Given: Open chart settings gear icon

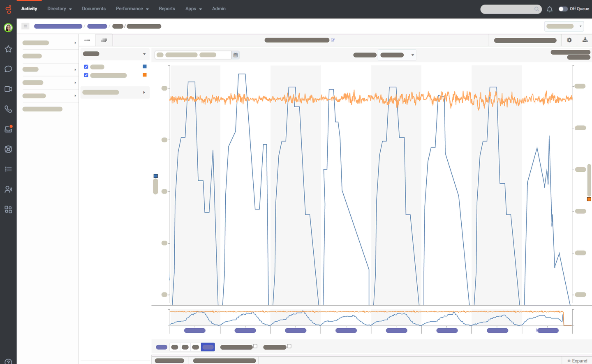Looking at the screenshot, I should (x=569, y=40).
